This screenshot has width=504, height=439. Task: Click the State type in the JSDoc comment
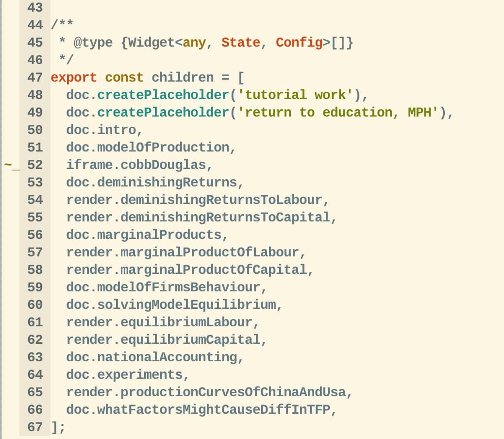click(241, 43)
